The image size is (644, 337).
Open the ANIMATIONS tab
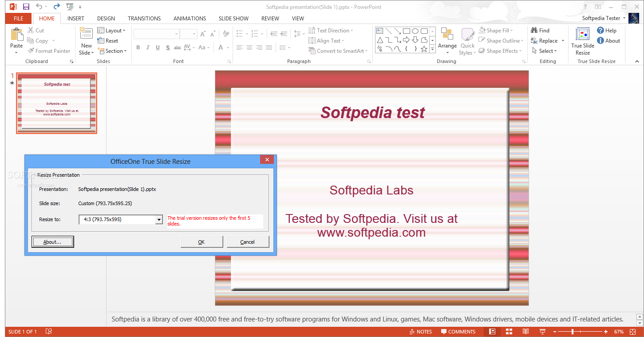tap(190, 18)
